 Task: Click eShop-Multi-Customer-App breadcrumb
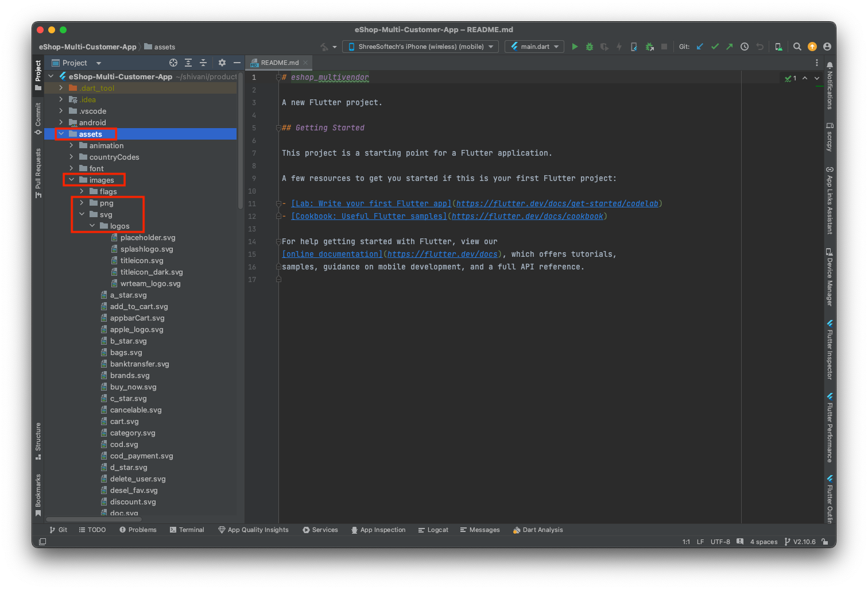(87, 47)
